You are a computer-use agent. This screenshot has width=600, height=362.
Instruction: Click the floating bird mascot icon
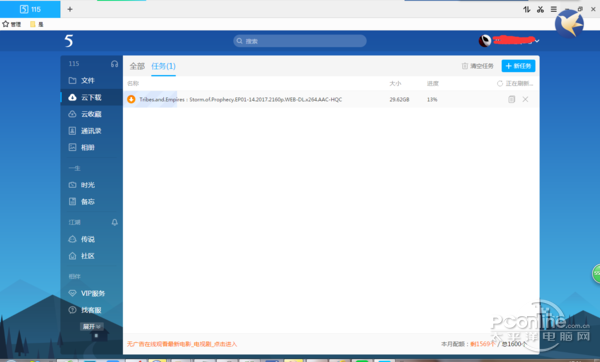click(569, 24)
